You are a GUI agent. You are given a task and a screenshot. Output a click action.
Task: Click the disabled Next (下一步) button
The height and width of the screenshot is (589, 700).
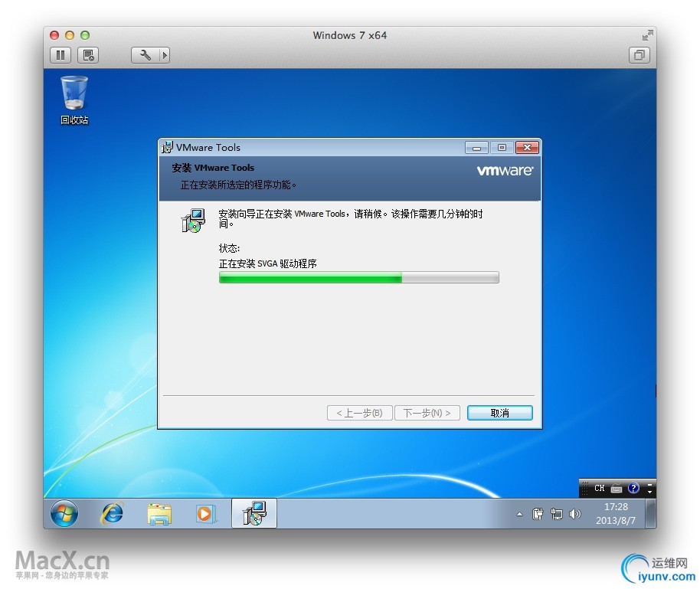[427, 413]
